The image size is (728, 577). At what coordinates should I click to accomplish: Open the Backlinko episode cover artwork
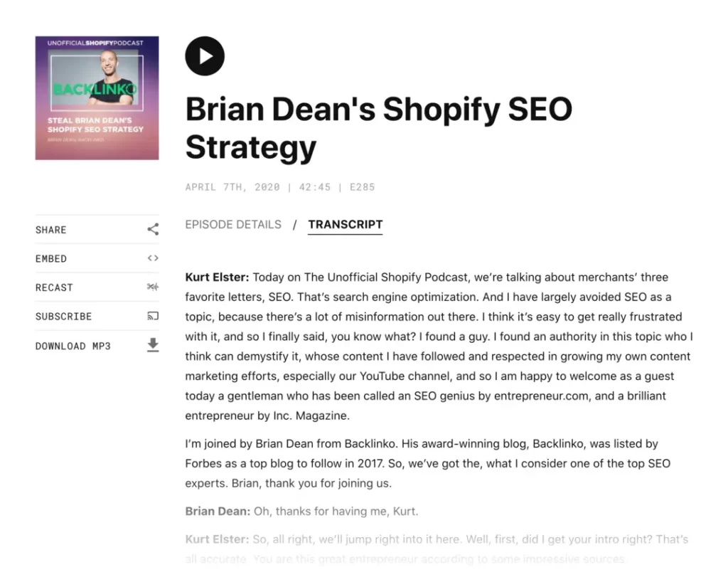[x=97, y=98]
